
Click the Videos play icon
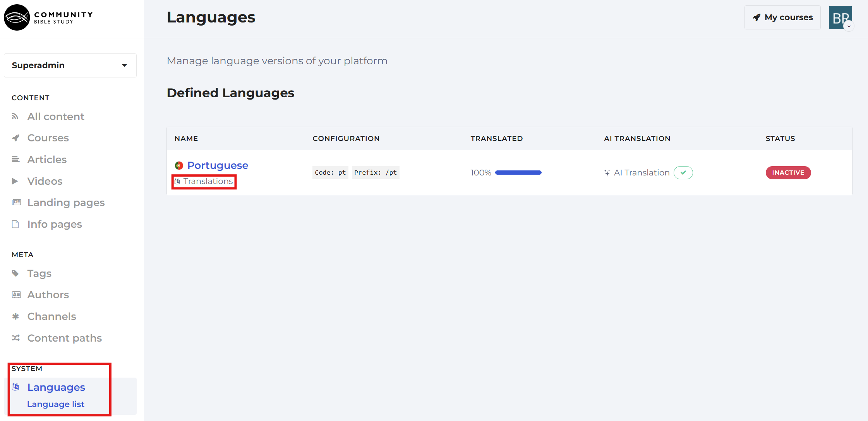pos(15,181)
